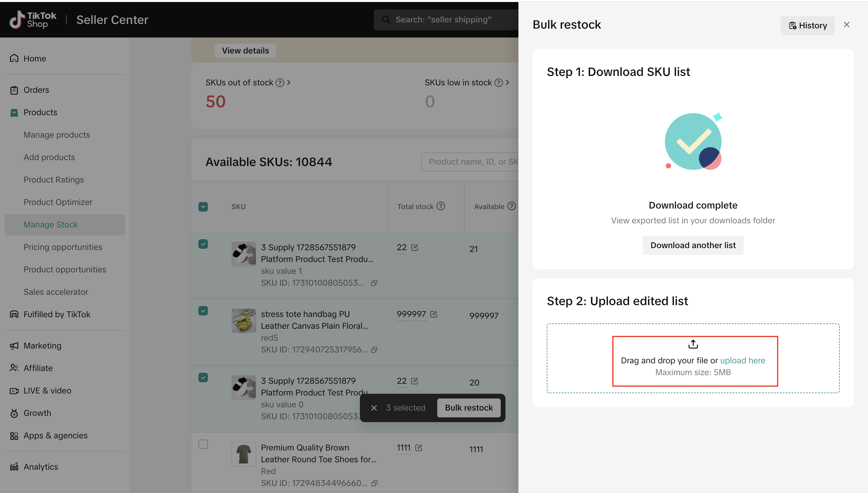Toggle the select-all checkbox in table header
Image resolution: width=868 pixels, height=493 pixels.
(203, 206)
